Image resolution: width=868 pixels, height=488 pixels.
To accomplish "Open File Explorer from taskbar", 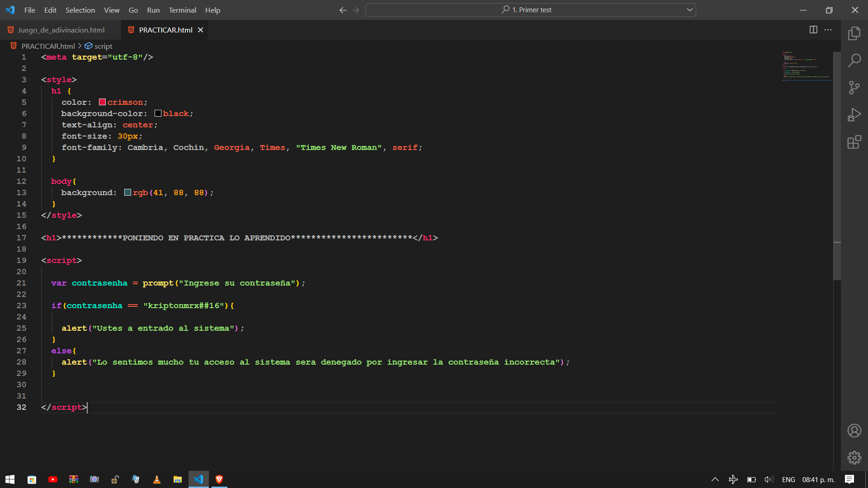I will tap(178, 479).
